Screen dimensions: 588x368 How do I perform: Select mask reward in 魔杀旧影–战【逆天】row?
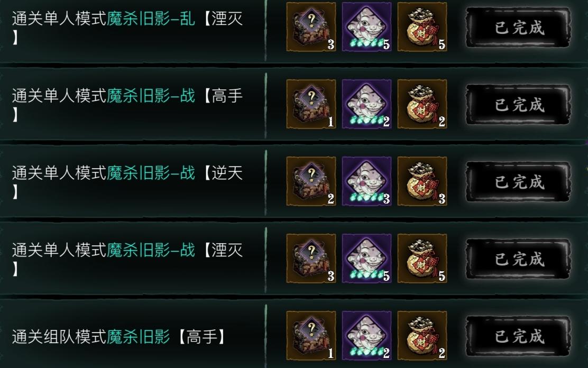tap(367, 181)
